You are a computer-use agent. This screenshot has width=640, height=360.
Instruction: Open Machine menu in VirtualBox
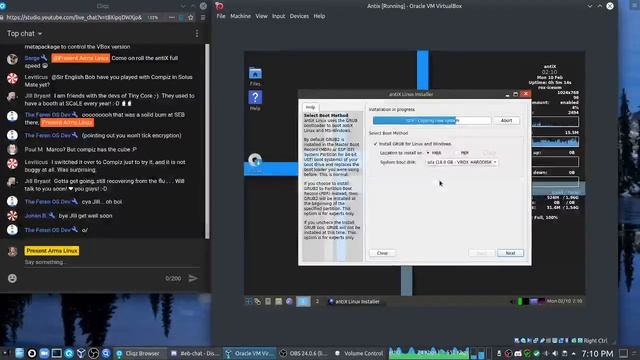pyautogui.click(x=240, y=16)
